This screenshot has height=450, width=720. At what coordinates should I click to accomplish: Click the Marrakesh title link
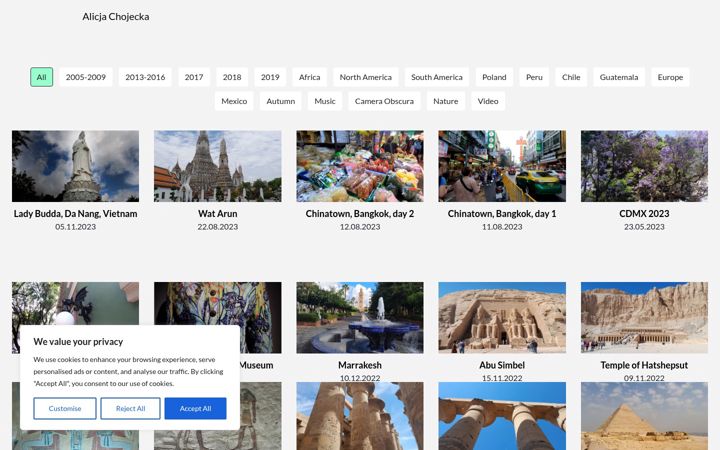pyautogui.click(x=360, y=365)
